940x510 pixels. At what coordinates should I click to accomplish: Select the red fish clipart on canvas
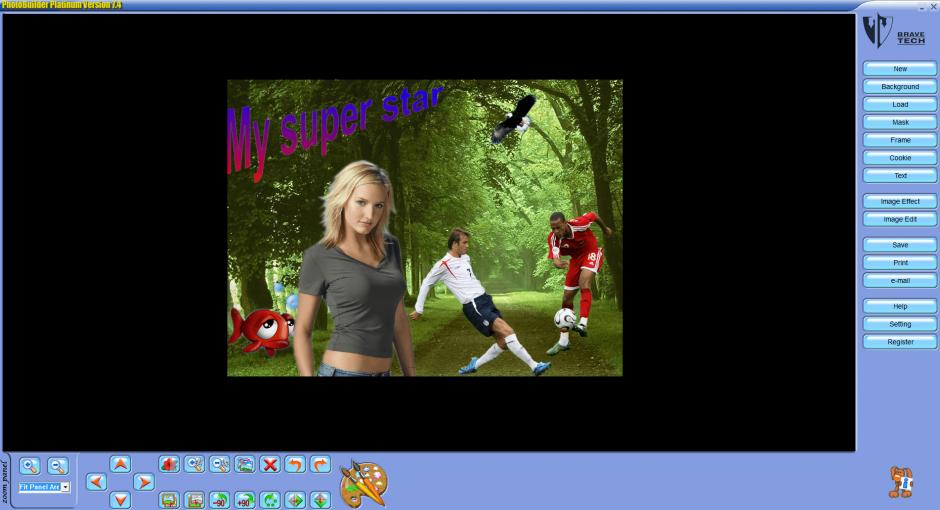point(262,330)
